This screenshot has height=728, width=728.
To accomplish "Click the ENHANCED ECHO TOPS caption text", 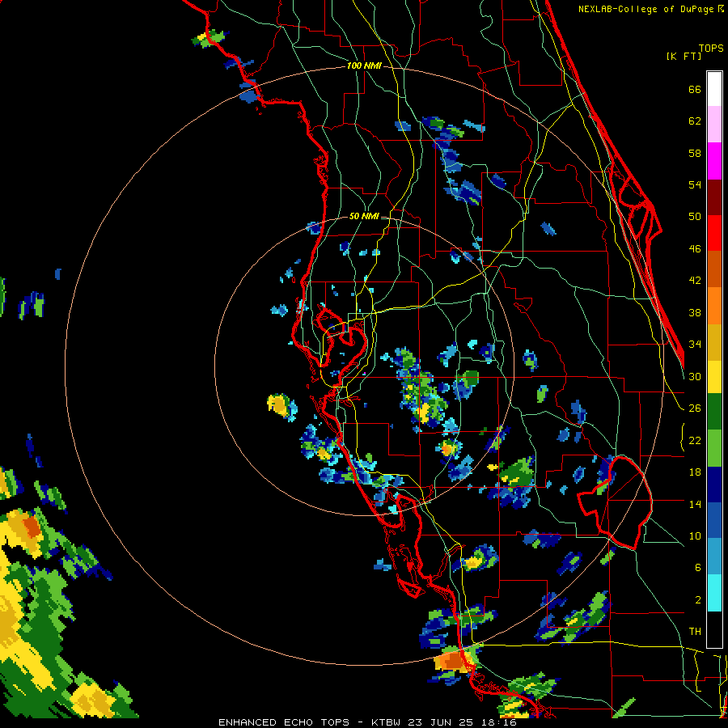I will (284, 722).
